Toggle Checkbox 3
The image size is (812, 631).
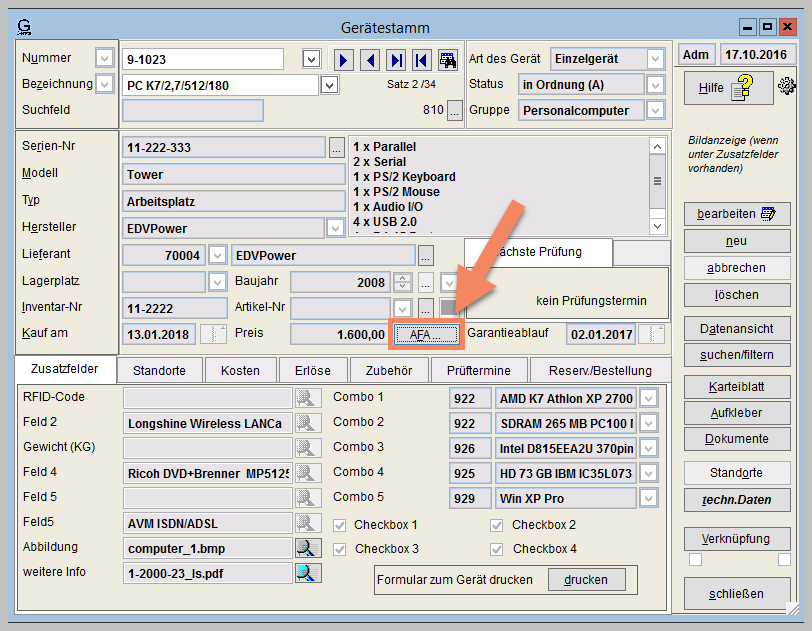click(x=340, y=549)
